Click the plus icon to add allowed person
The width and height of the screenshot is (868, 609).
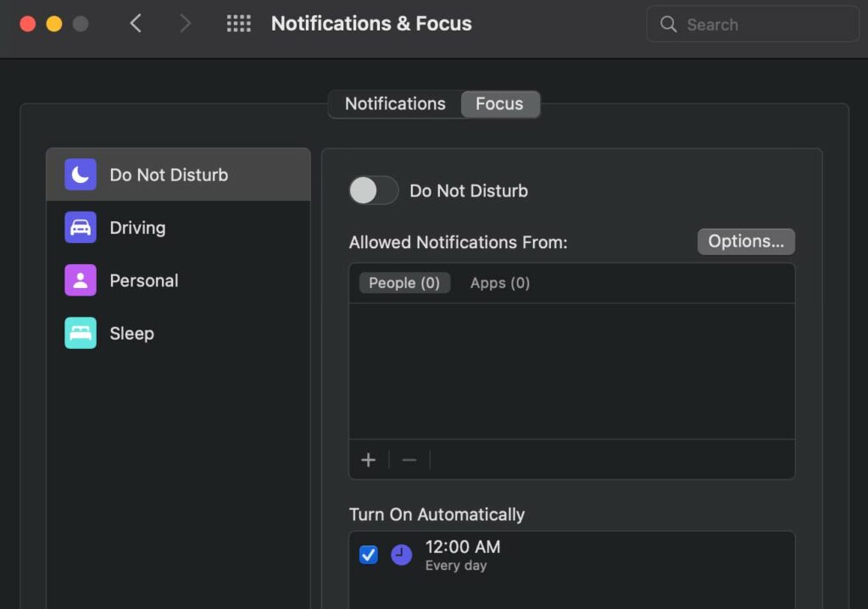point(368,460)
